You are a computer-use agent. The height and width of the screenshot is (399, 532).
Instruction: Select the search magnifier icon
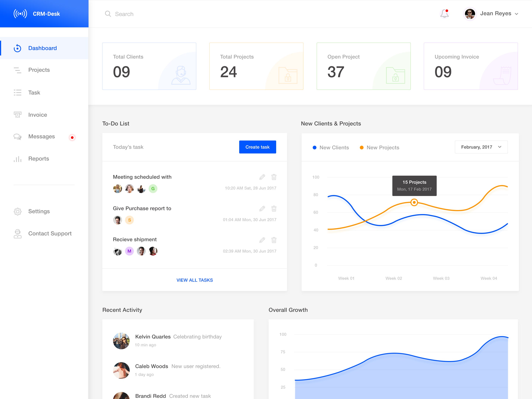click(108, 14)
